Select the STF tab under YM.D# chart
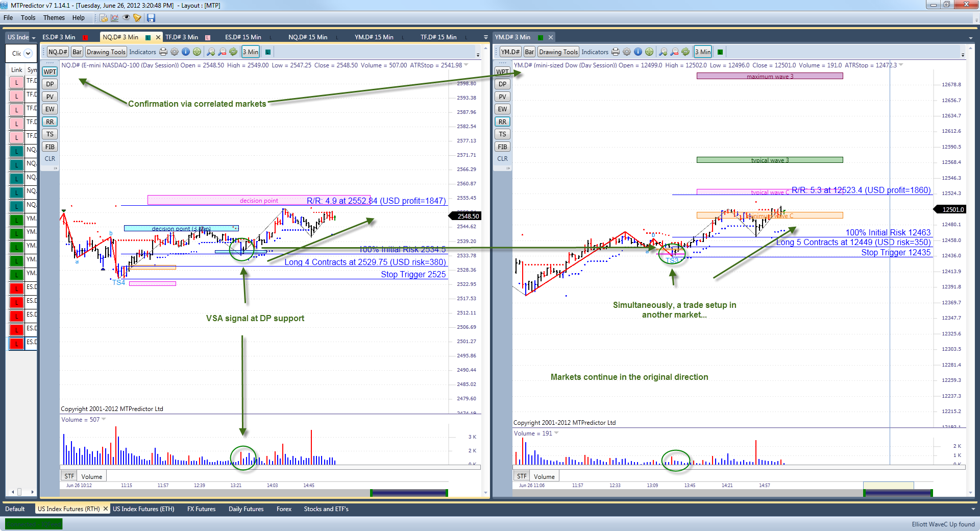This screenshot has width=980, height=531. [522, 476]
